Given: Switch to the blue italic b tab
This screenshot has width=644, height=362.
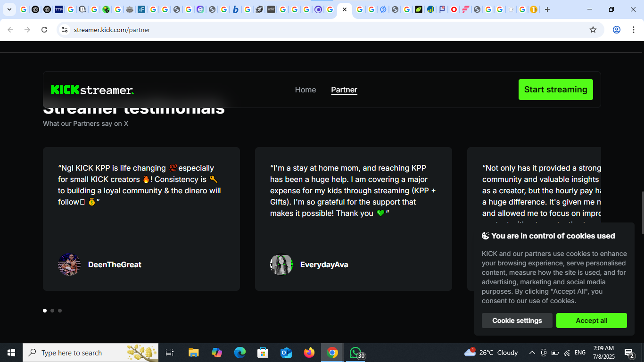Looking at the screenshot, I should pos(236,9).
